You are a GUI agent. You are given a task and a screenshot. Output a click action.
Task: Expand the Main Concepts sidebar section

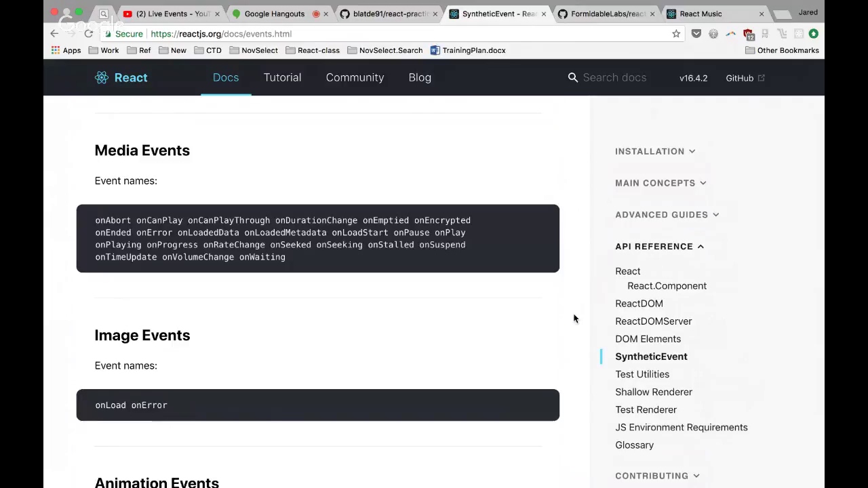click(660, 183)
